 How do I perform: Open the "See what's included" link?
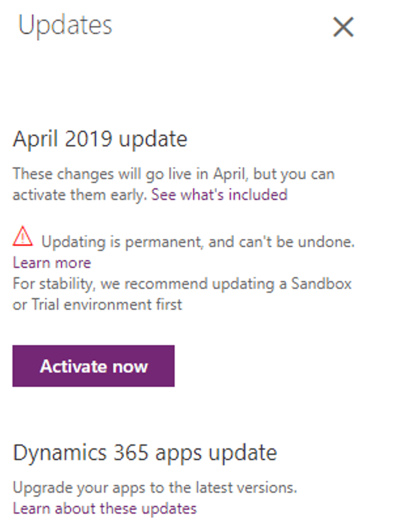point(219,195)
